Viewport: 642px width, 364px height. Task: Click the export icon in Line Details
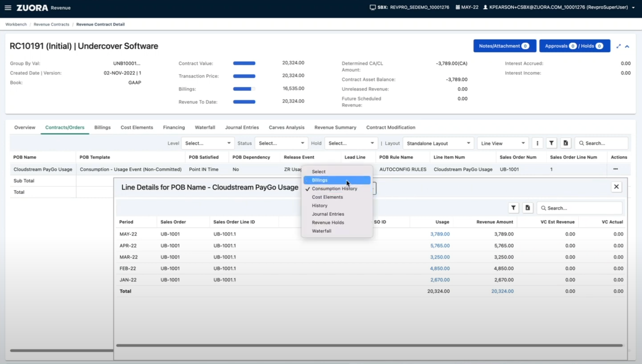527,208
